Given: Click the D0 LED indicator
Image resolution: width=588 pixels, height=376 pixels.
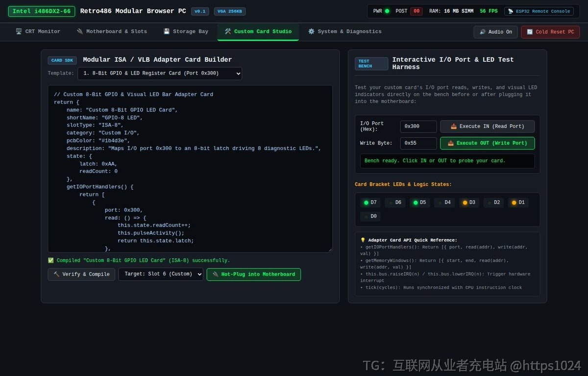Looking at the screenshot, I should pyautogui.click(x=370, y=216).
